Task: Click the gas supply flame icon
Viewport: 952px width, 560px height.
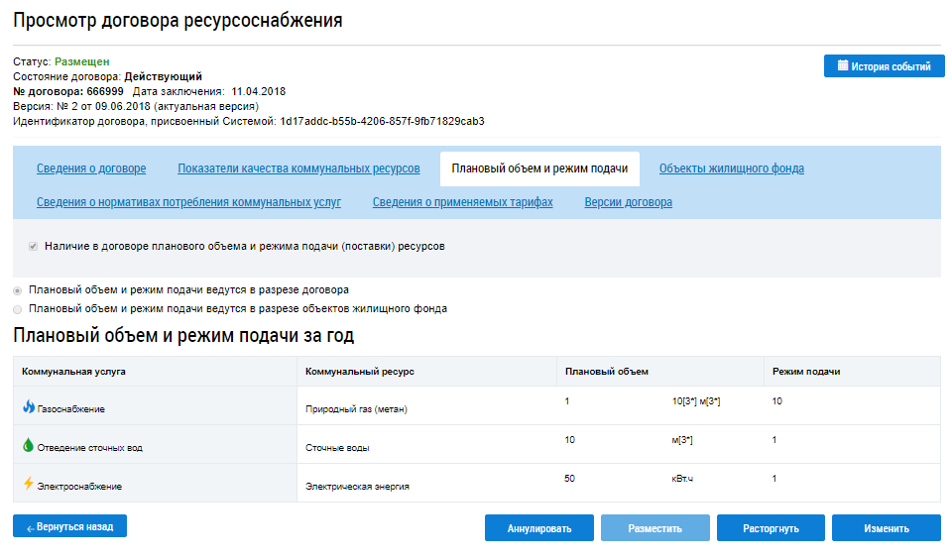Action: pyautogui.click(x=29, y=406)
